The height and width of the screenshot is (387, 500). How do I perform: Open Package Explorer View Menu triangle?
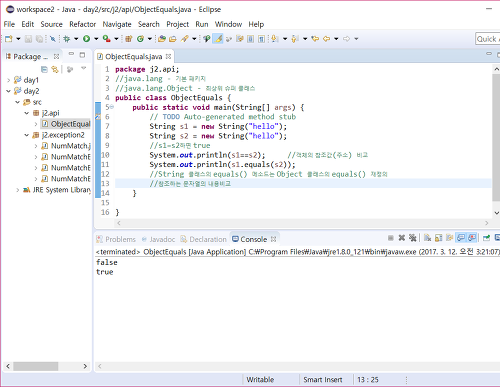(84, 68)
